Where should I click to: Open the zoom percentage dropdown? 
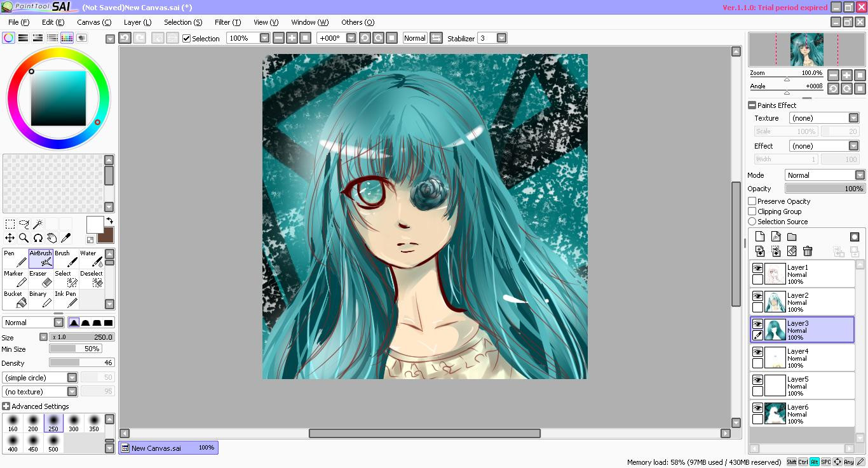click(x=265, y=38)
